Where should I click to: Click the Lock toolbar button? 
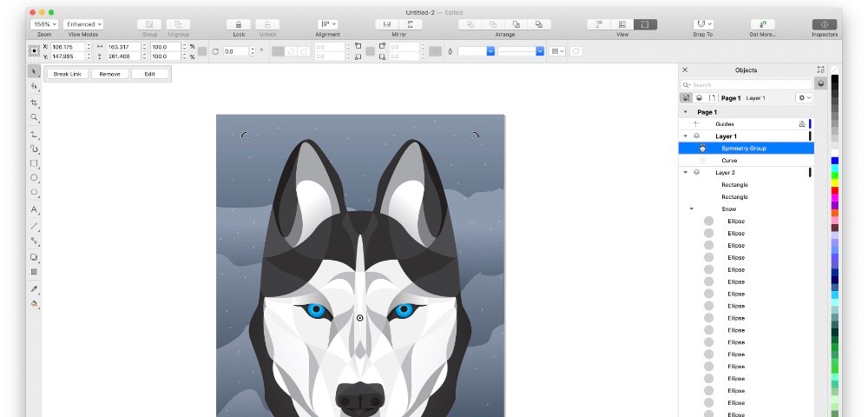pos(239,24)
